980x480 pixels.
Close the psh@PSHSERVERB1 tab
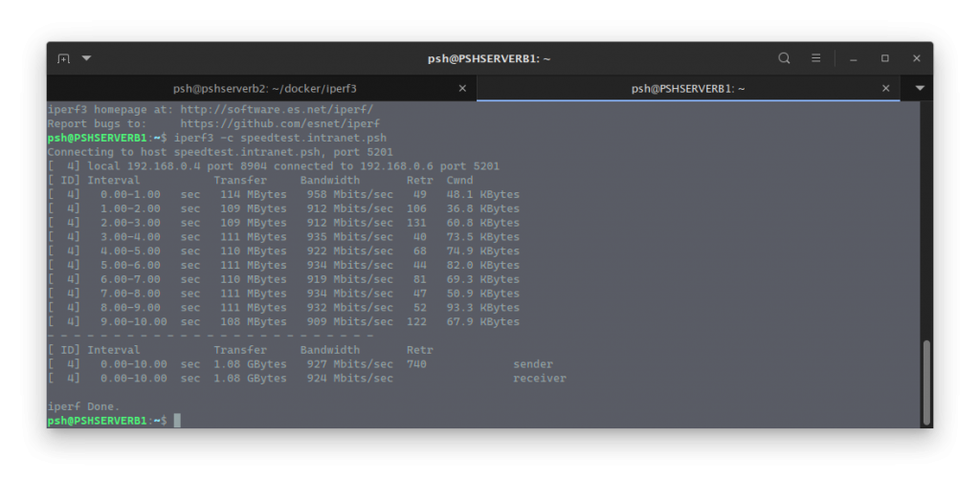(885, 89)
